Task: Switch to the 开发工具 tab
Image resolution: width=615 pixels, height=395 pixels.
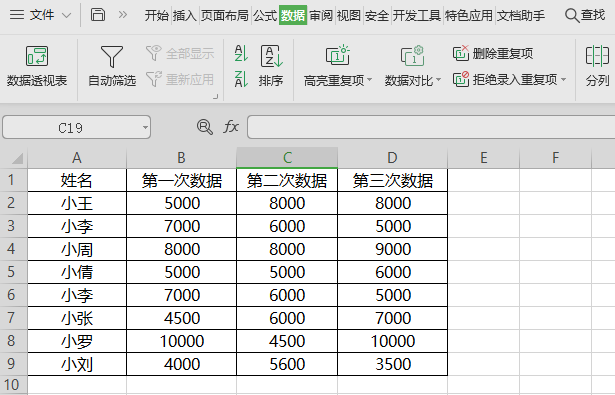Action: click(417, 15)
